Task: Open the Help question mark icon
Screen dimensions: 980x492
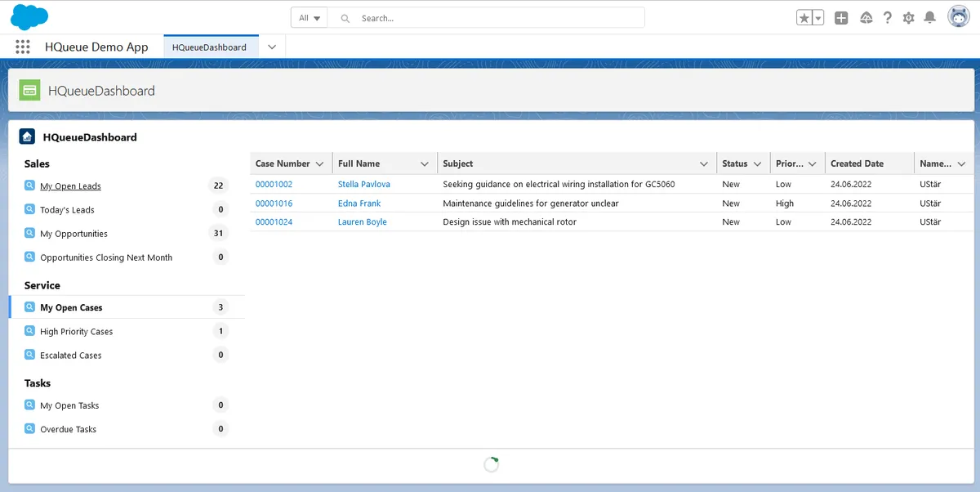Action: point(888,18)
